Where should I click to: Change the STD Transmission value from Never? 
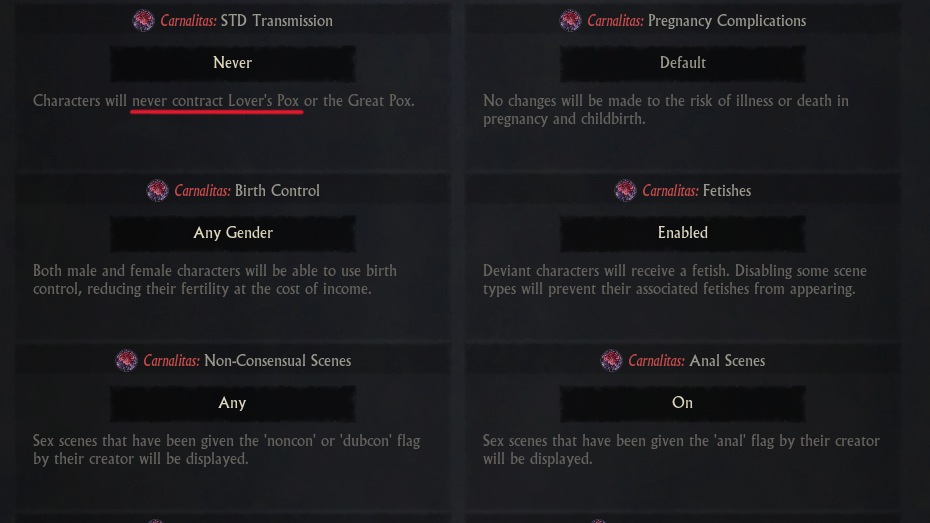[x=232, y=63]
